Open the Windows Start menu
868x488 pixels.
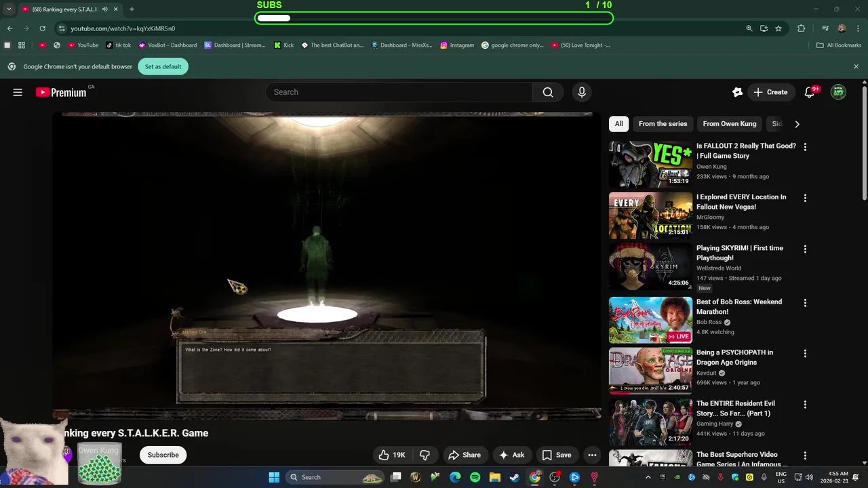click(x=274, y=477)
